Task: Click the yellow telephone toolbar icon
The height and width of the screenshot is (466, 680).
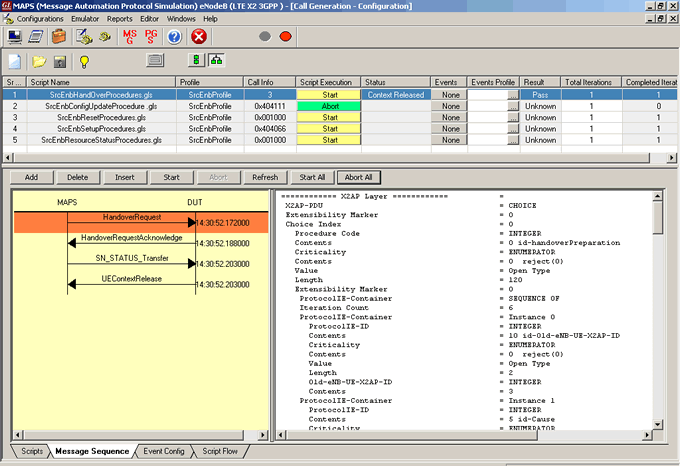Action: tap(105, 37)
